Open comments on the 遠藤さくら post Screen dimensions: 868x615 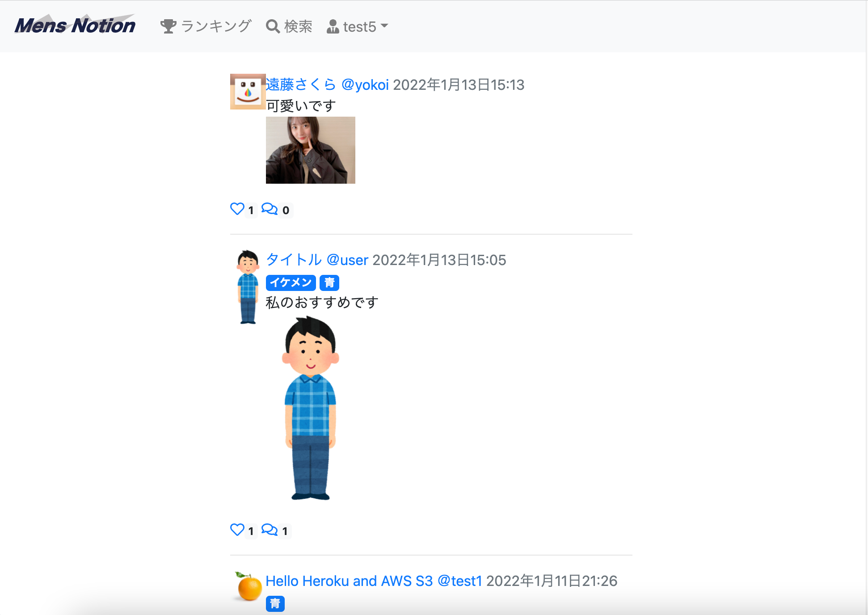click(270, 209)
